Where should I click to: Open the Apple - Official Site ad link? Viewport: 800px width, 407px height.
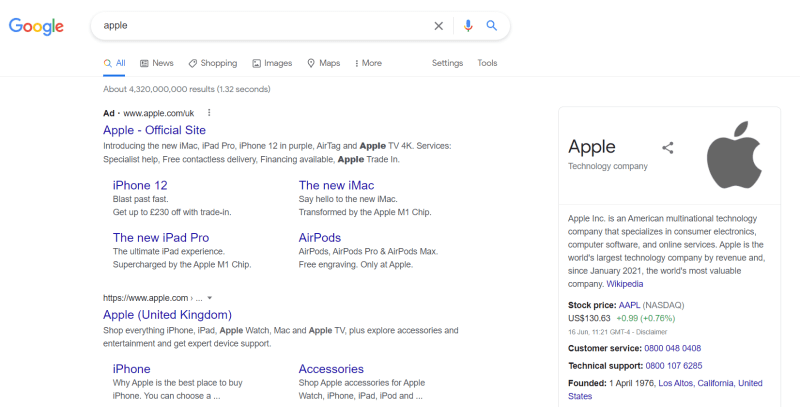(x=154, y=130)
